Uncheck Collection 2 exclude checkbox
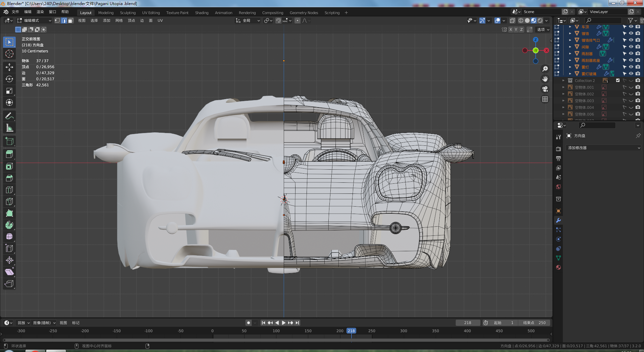644x352 pixels. (618, 81)
